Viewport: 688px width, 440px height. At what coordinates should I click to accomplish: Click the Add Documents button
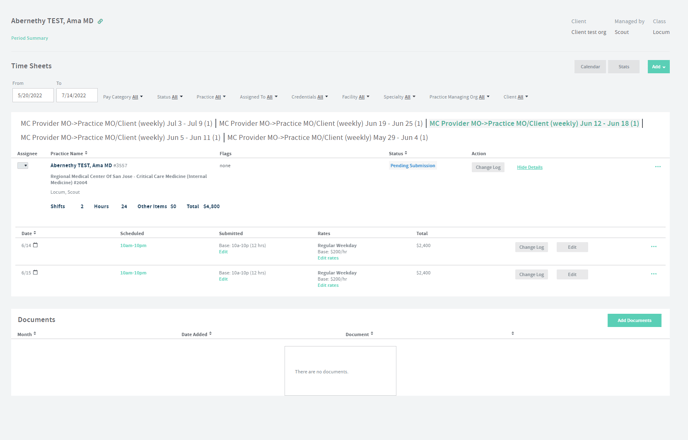pos(634,320)
